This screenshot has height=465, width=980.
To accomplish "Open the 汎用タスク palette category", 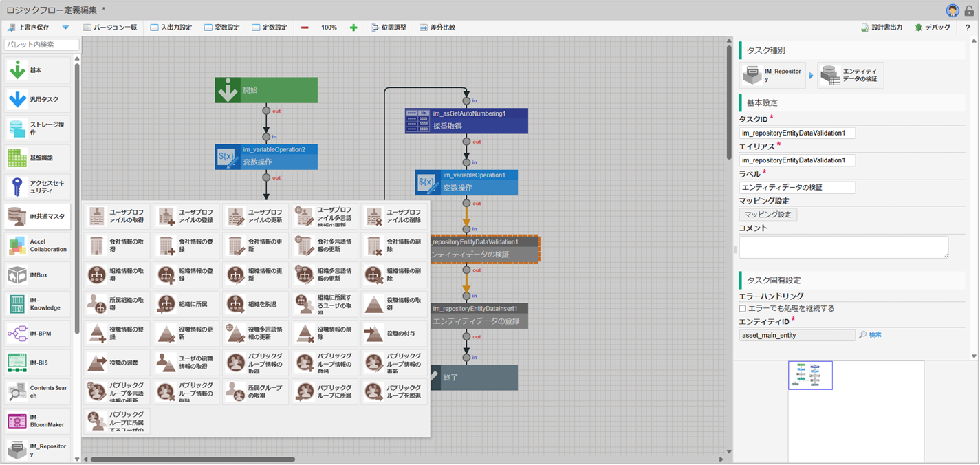I will (38, 100).
